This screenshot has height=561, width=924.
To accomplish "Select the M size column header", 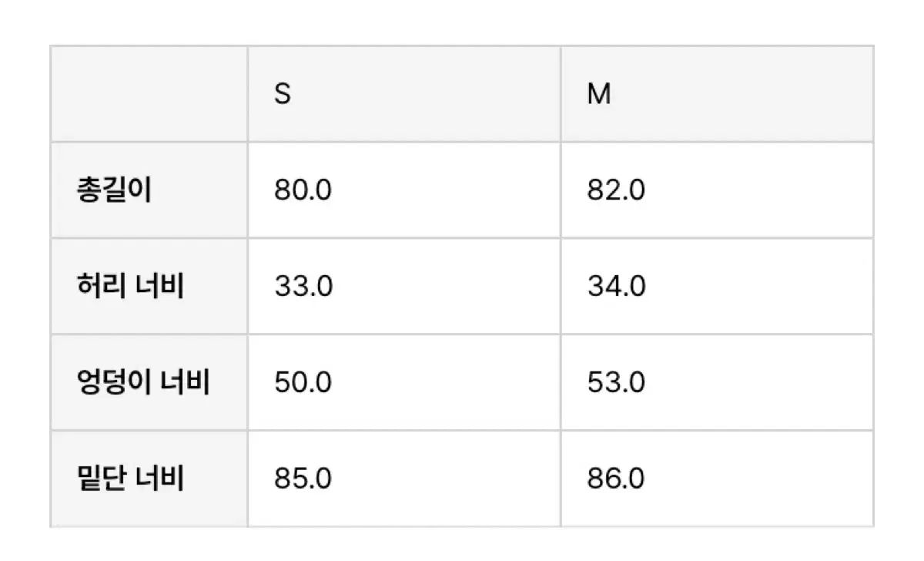I will [x=717, y=94].
